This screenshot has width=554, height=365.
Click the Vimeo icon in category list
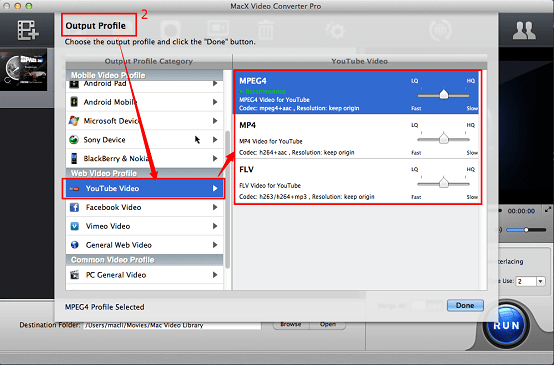tap(75, 226)
